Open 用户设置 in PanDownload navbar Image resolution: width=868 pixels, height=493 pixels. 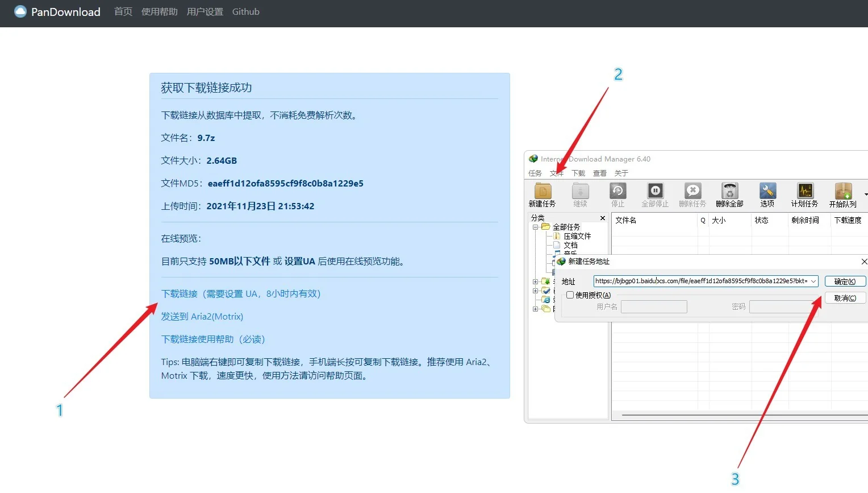(205, 12)
